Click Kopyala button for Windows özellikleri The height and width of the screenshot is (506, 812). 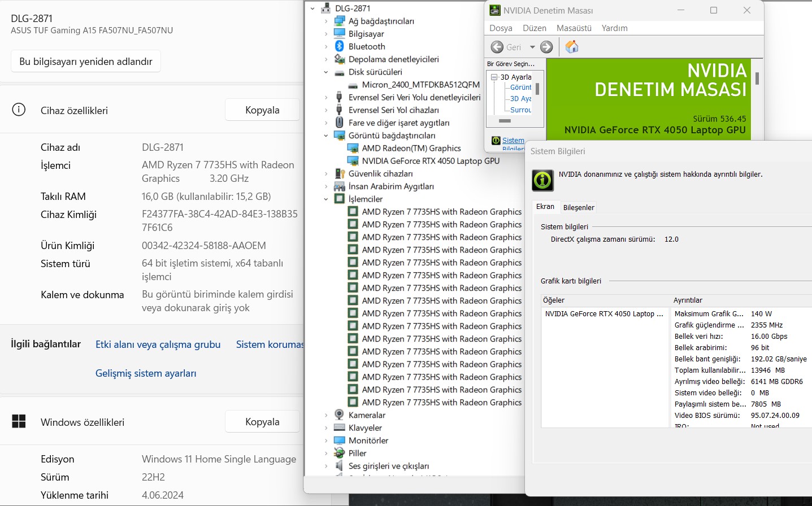click(x=262, y=421)
